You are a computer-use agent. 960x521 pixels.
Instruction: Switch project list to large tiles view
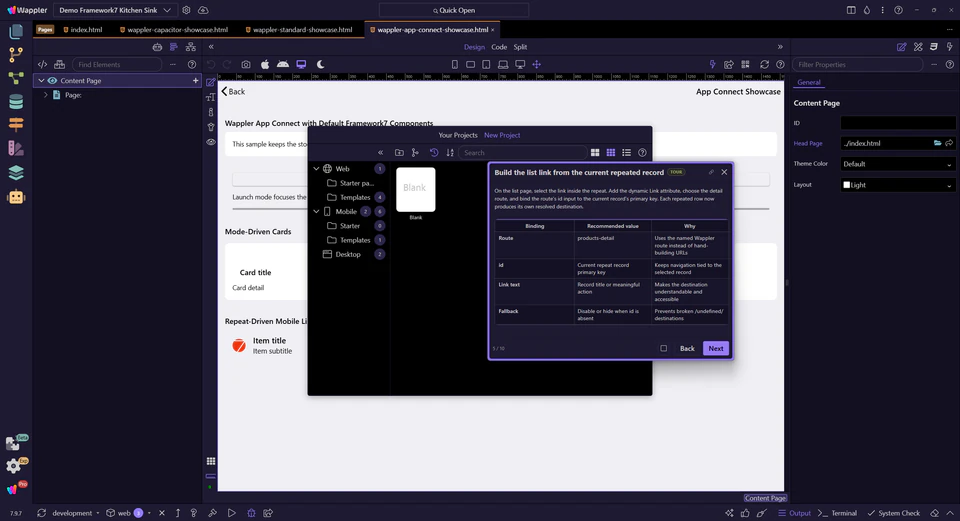(595, 152)
